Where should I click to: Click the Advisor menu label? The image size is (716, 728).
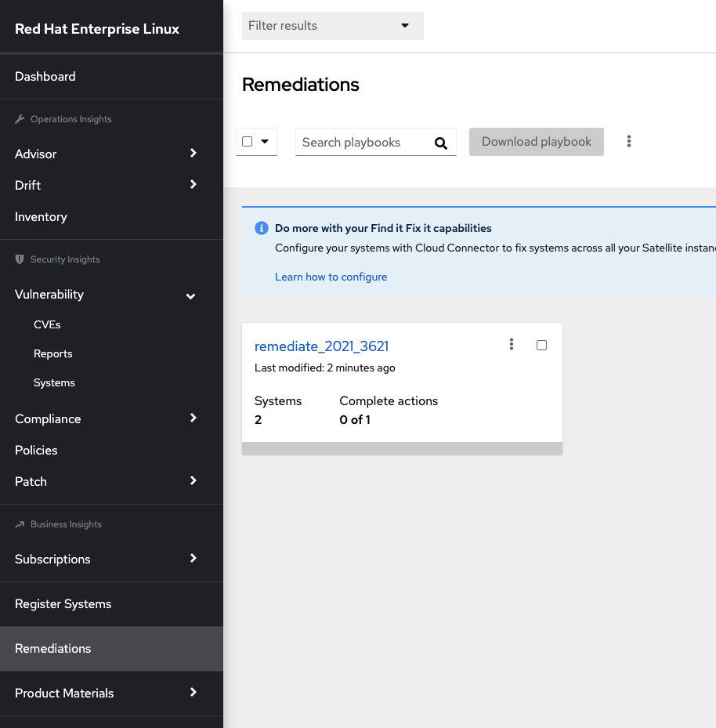click(x=36, y=154)
